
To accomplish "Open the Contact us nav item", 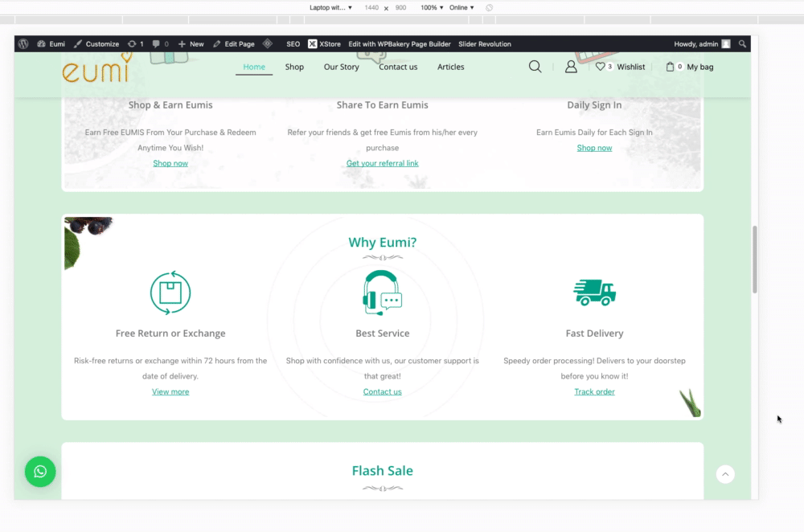I will [398, 67].
